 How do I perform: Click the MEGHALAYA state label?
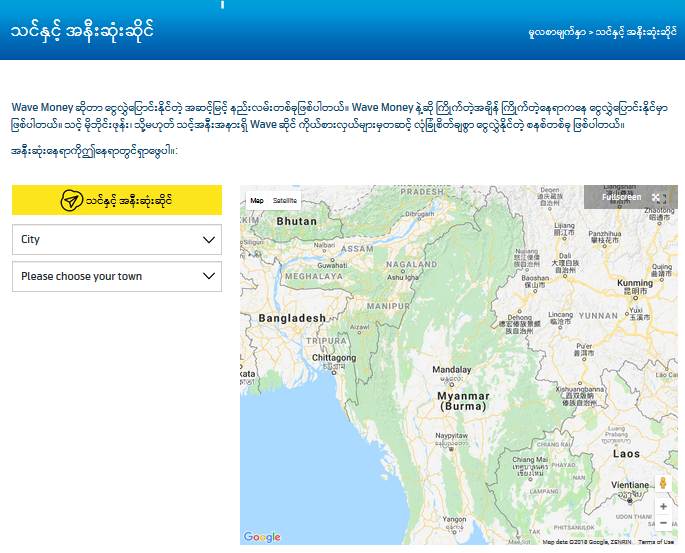314,276
